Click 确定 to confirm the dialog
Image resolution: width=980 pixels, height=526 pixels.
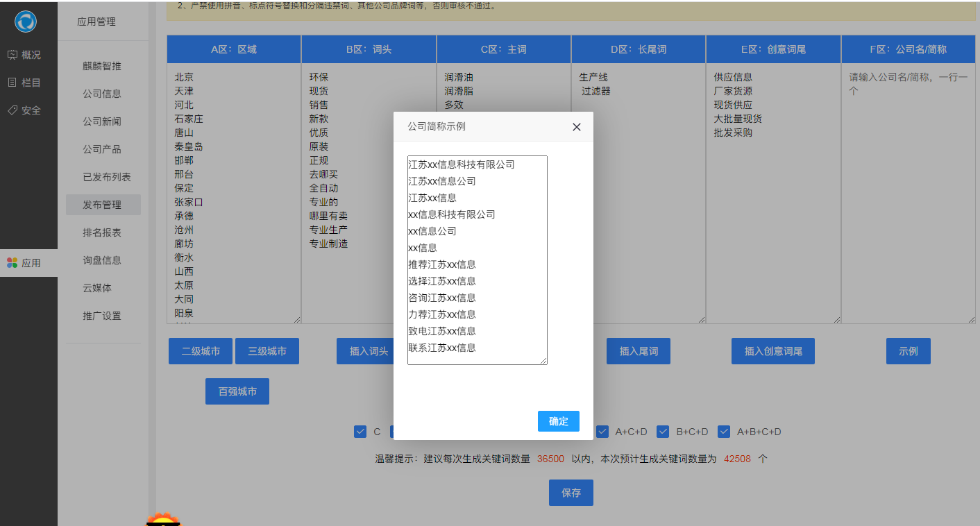click(x=559, y=421)
